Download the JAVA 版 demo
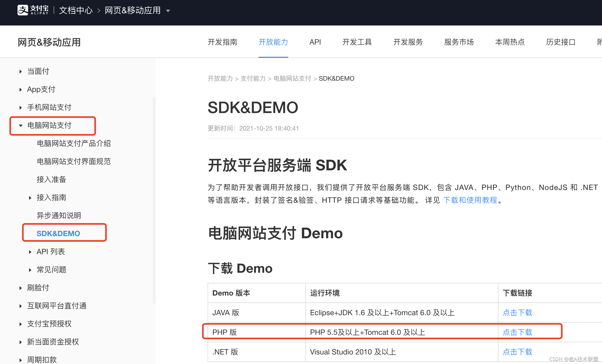The height and width of the screenshot is (364, 602). tap(517, 313)
